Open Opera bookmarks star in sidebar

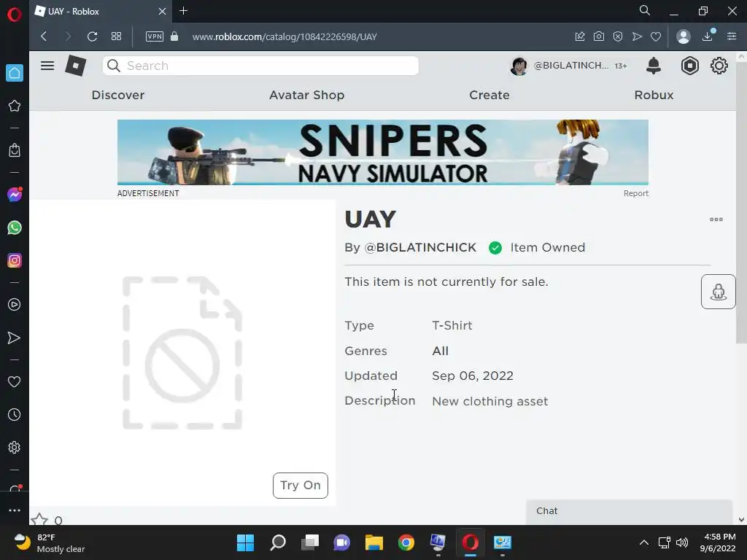pos(15,106)
